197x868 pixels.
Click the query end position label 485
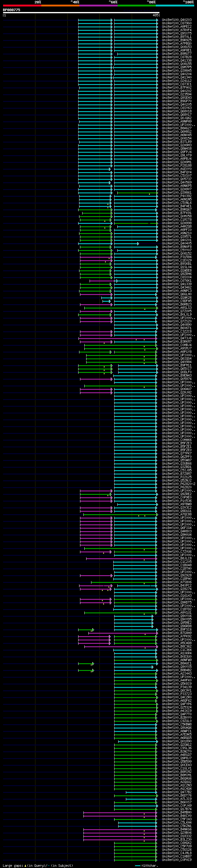tap(155, 15)
